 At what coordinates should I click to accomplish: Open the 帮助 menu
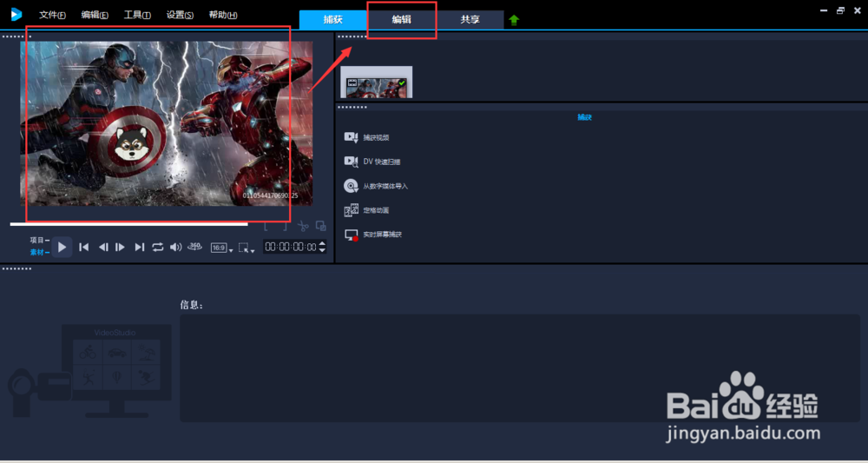pos(223,15)
